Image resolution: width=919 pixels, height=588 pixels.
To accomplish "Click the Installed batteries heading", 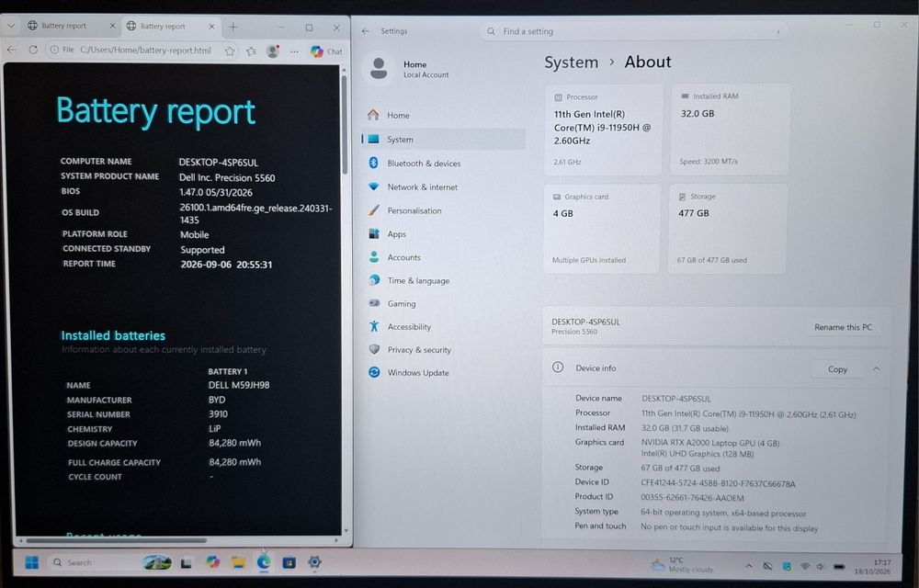I will tap(113, 335).
